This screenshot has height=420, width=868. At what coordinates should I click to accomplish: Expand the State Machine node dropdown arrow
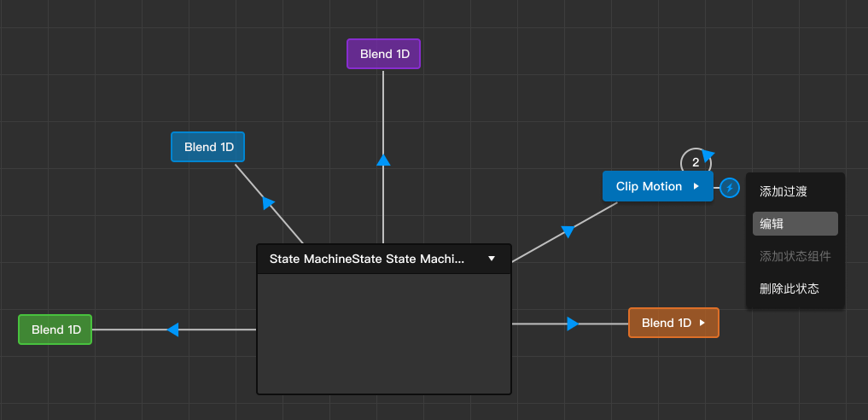(x=492, y=259)
